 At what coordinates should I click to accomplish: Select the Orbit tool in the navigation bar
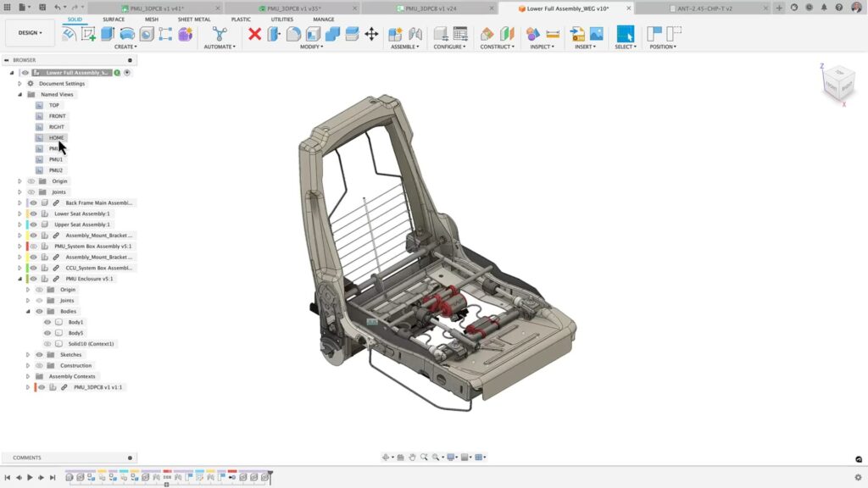(x=386, y=456)
